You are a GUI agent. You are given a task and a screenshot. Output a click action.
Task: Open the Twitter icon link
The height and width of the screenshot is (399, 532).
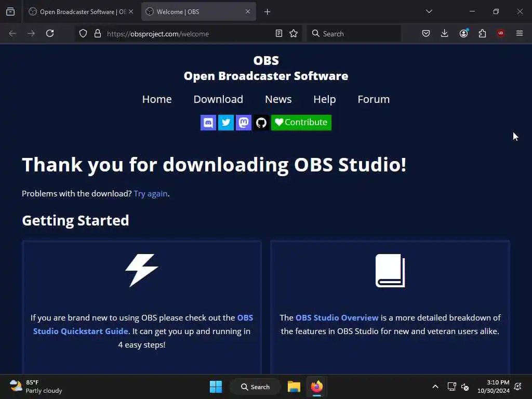[225, 123]
